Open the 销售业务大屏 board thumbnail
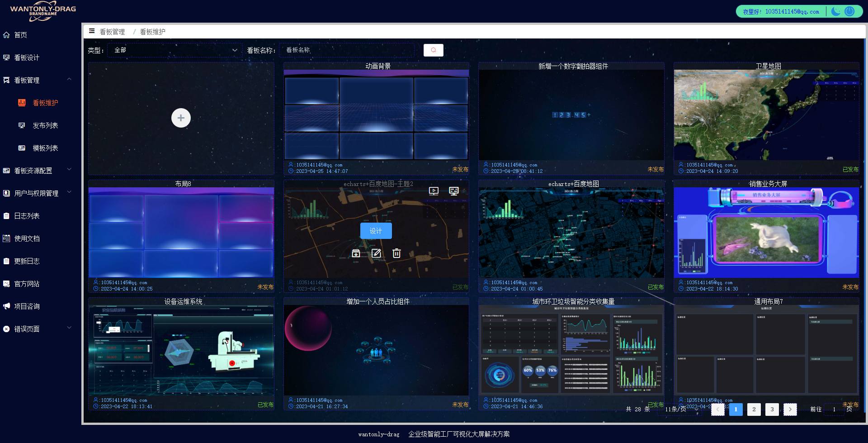Screen dimensions: 868x443 coord(767,233)
